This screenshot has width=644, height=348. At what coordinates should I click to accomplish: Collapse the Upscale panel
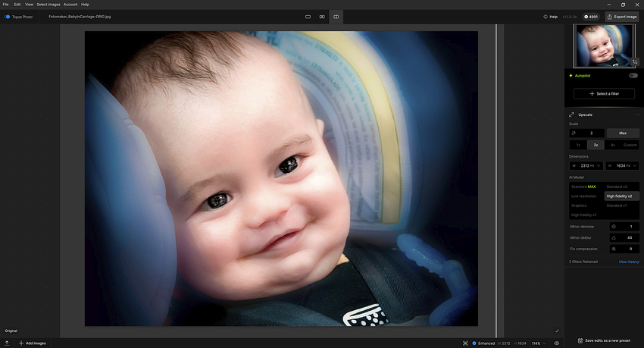pos(637,114)
